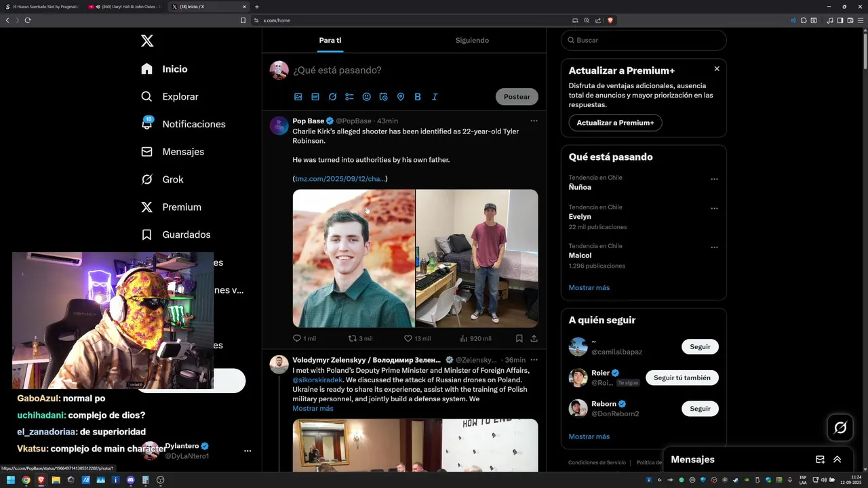The height and width of the screenshot is (488, 868).
Task: Schedule the post with the calendar icon
Action: (x=383, y=97)
